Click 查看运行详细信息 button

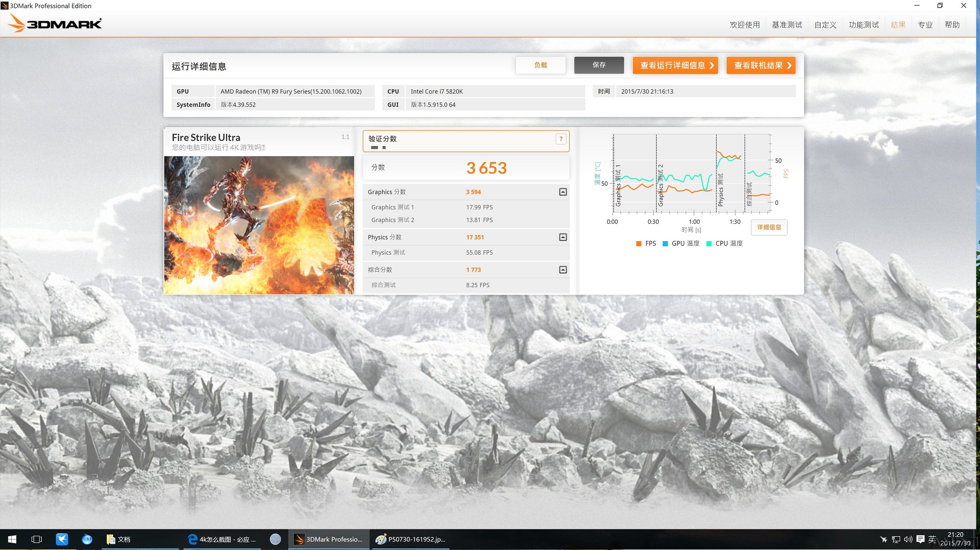click(x=675, y=65)
